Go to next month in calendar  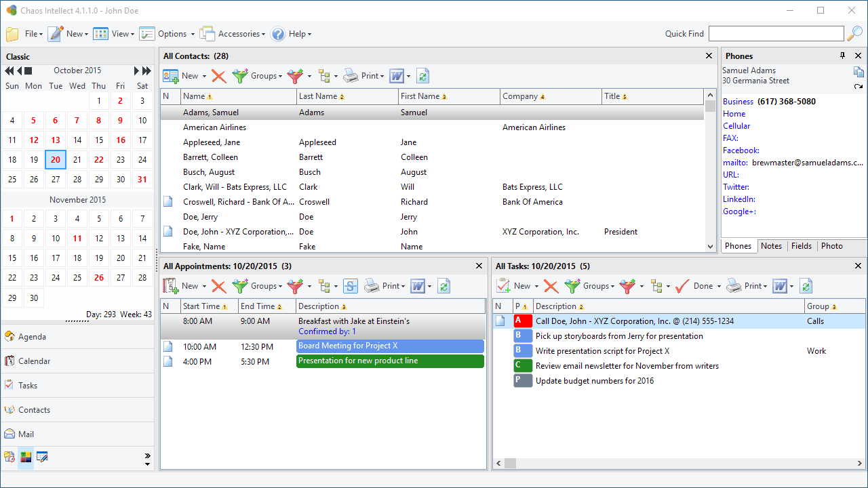[136, 70]
